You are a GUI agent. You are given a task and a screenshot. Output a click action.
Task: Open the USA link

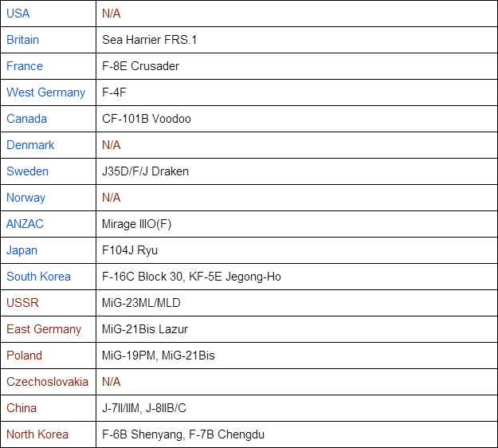click(18, 14)
